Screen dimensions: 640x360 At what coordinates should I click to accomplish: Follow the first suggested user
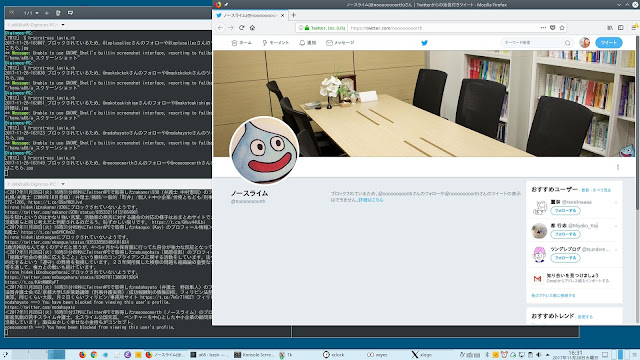[565, 211]
